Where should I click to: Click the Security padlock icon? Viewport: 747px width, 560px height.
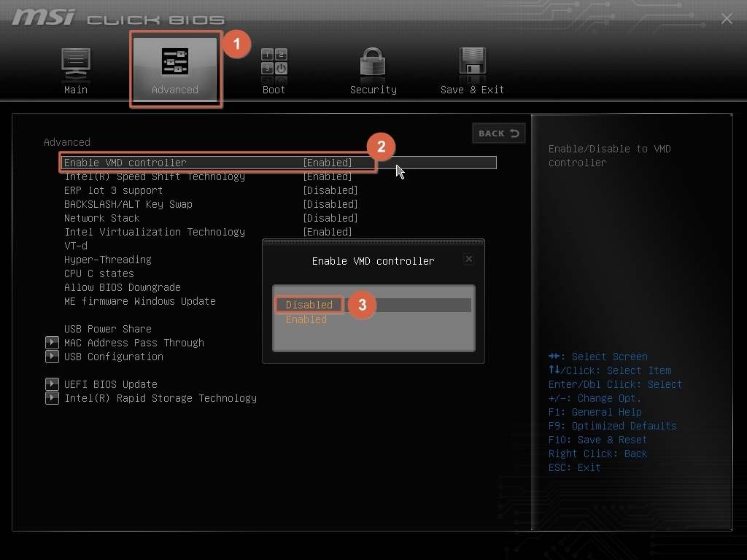click(x=373, y=64)
